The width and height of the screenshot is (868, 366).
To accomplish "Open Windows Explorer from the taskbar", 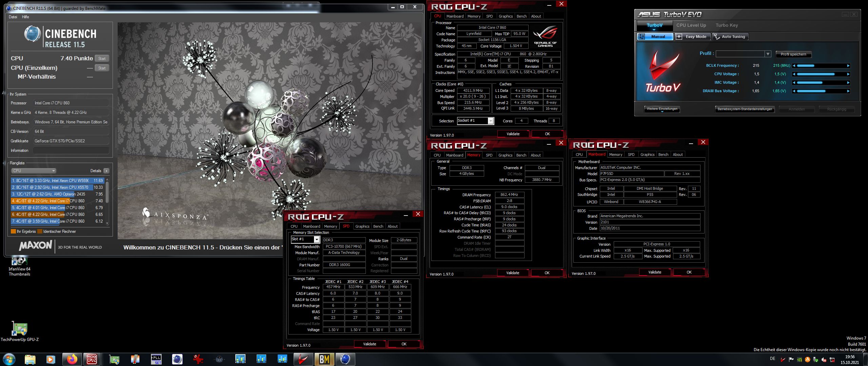I will point(30,359).
